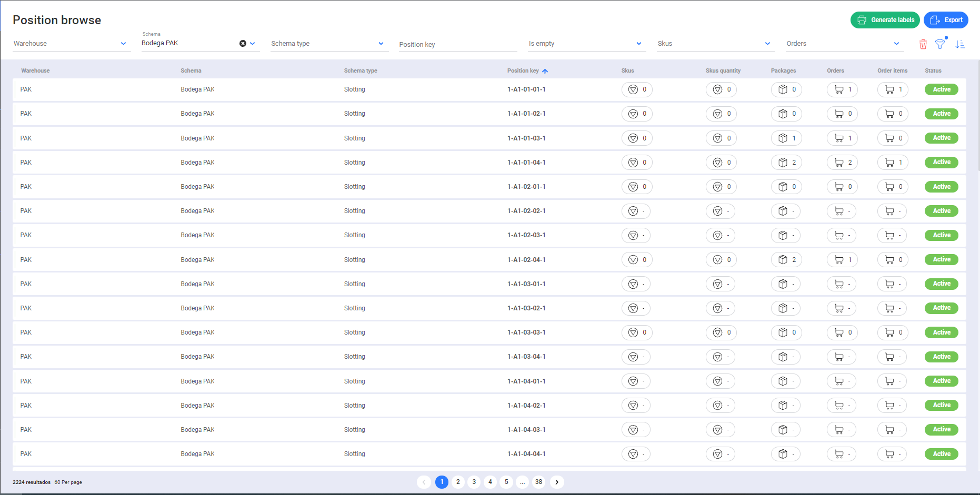The width and height of the screenshot is (980, 495).
Task: Go to page 5
Action: (x=506, y=482)
